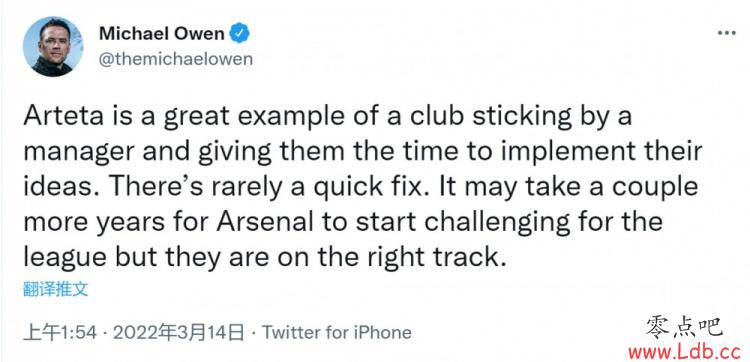The image size is (750, 362).
Task: Click the 零点吧 watermark logo
Action: [x=684, y=328]
